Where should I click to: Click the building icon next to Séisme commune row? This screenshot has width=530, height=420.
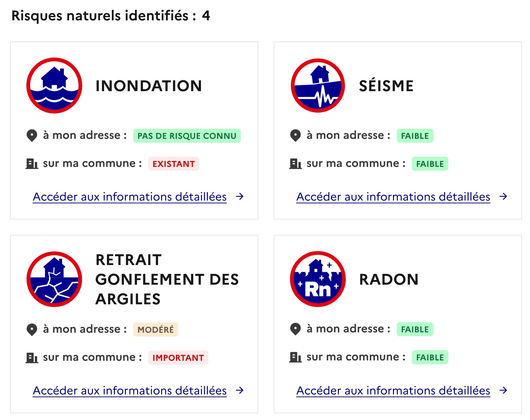click(295, 163)
